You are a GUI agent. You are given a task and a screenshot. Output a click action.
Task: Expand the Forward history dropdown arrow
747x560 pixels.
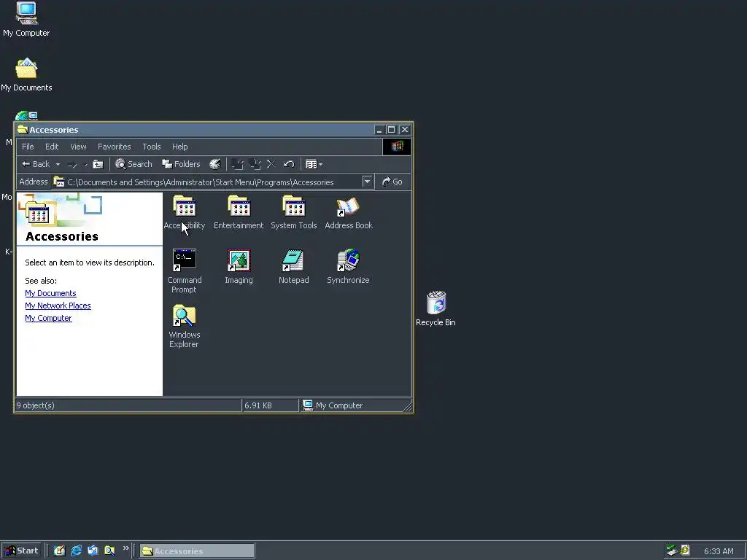click(x=86, y=164)
